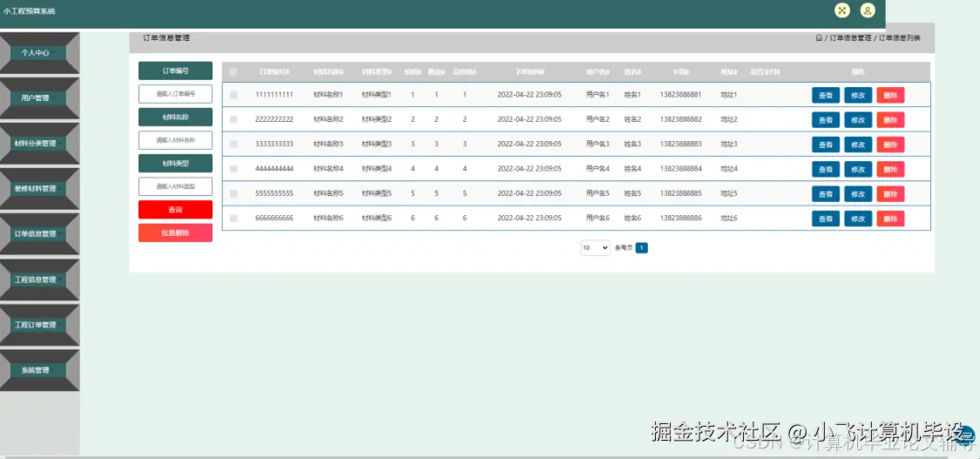The width and height of the screenshot is (980, 459).
Task: Click the 小工程预算系统 title in header
Action: (x=29, y=11)
